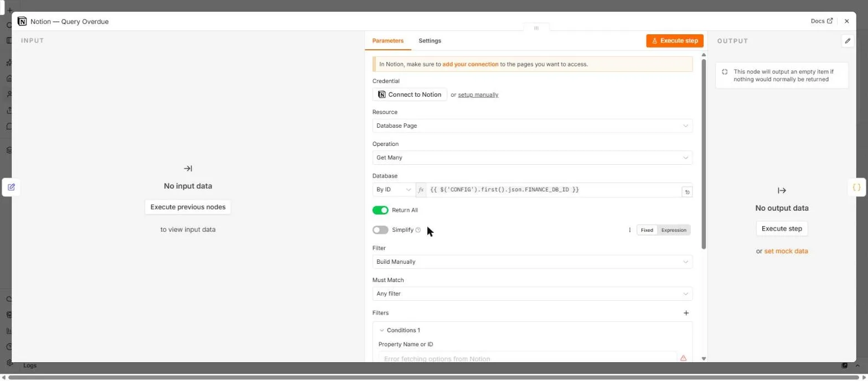Click the pencil edit output icon
The image size is (868, 381).
848,41
